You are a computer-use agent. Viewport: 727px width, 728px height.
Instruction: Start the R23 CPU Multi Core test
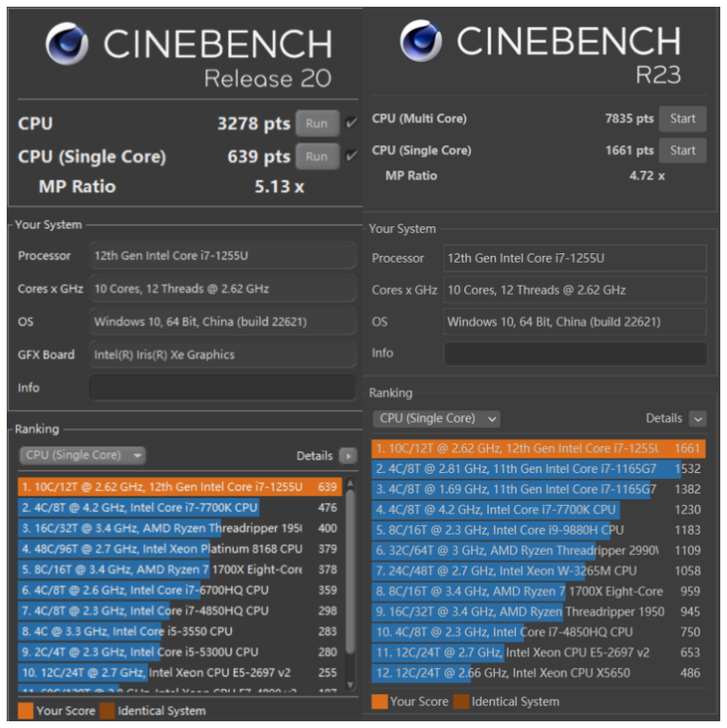[x=682, y=119]
